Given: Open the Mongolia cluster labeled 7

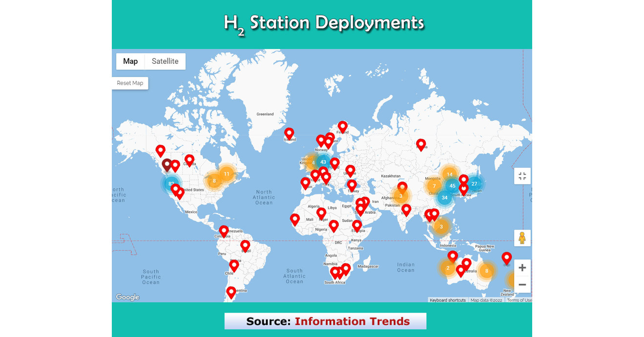Looking at the screenshot, I should pyautogui.click(x=434, y=186).
